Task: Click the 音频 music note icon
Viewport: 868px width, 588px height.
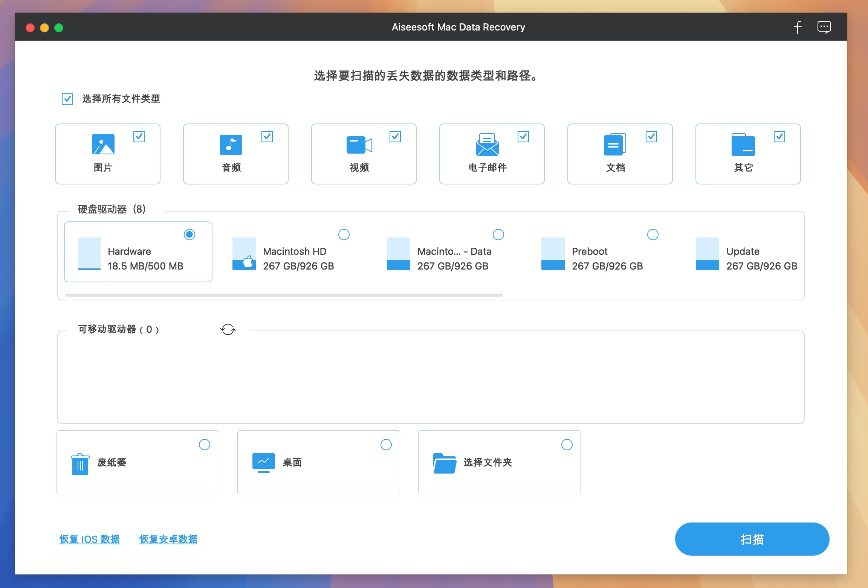Action: pos(231,145)
